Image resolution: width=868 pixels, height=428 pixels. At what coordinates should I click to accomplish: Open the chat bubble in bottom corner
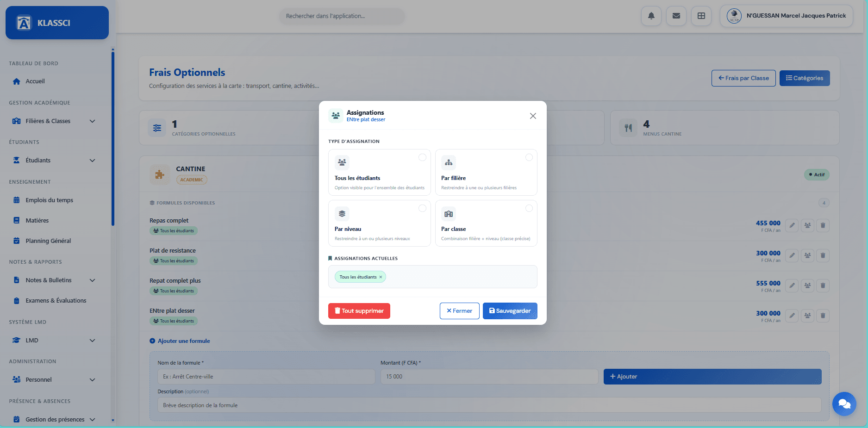(x=844, y=403)
